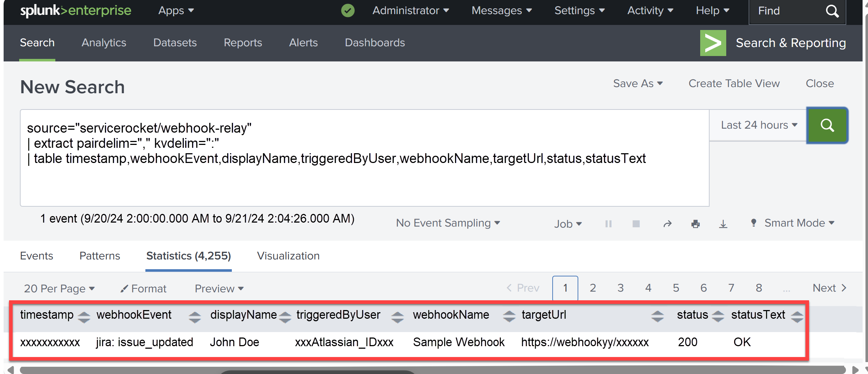Stop the search job
The height and width of the screenshot is (374, 868).
point(636,224)
